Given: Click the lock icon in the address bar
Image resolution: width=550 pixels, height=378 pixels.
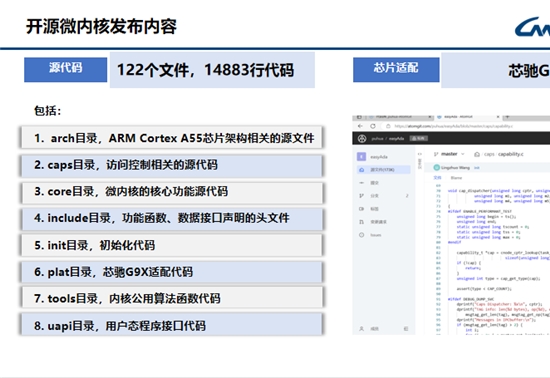Looking at the screenshot, I should tap(388, 126).
